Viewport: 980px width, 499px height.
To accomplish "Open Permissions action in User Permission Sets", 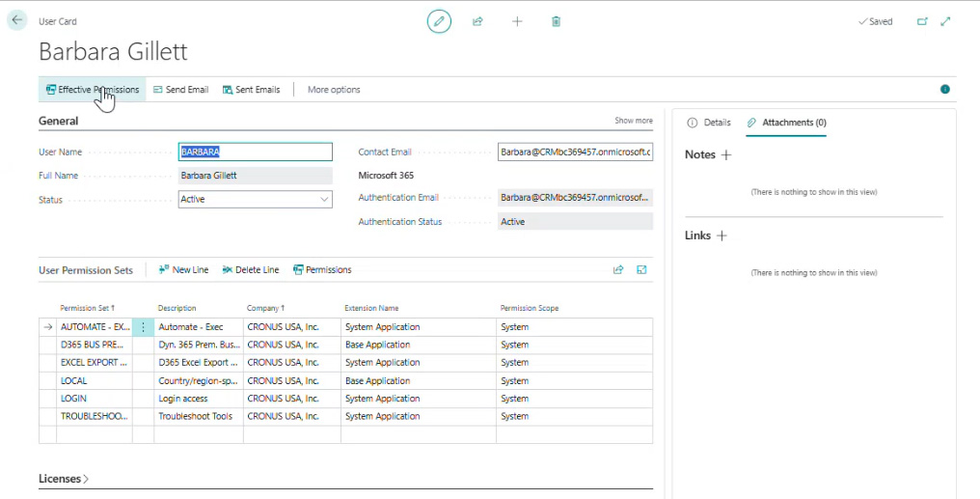I will [322, 269].
